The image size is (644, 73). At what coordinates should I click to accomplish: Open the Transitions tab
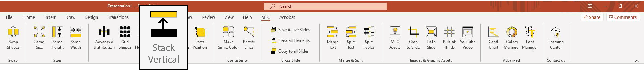(118, 17)
